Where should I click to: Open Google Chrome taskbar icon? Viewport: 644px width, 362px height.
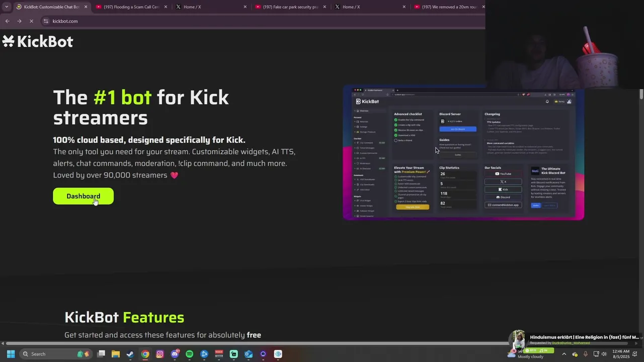click(145, 354)
